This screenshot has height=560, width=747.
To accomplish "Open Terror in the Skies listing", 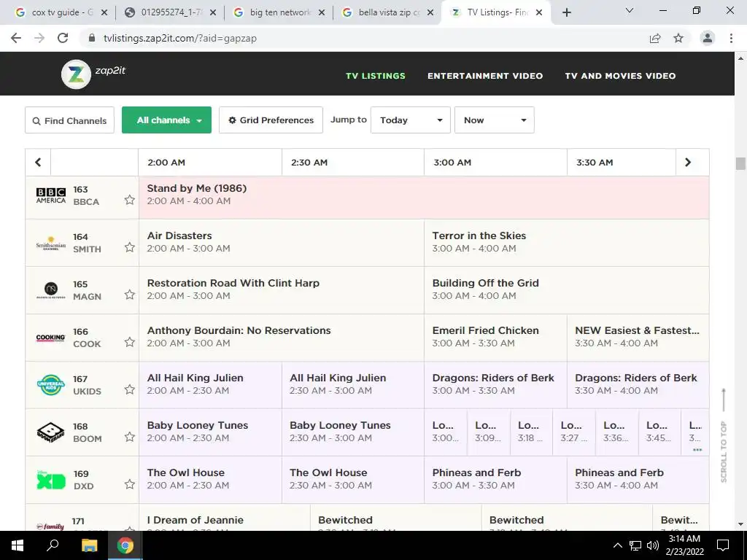I will point(566,242).
